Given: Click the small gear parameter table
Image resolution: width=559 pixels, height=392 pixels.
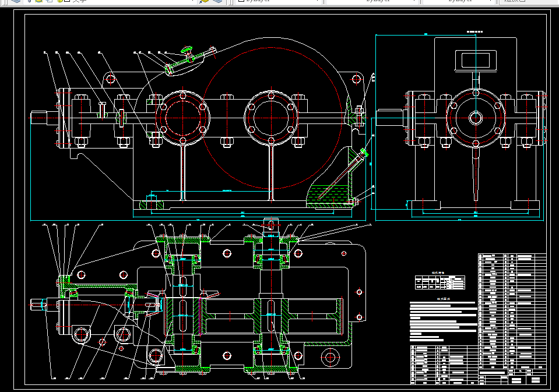Looking at the screenshot, I should [440, 282].
